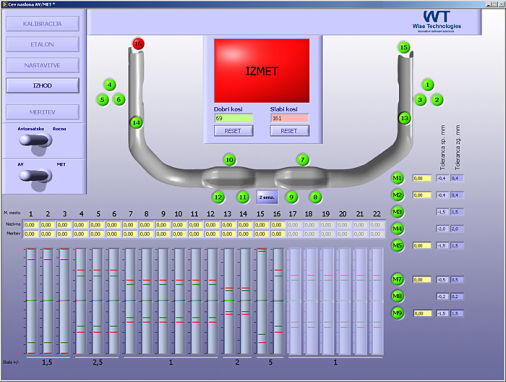
Task: Click the IZHOD button
Action: tap(42, 86)
